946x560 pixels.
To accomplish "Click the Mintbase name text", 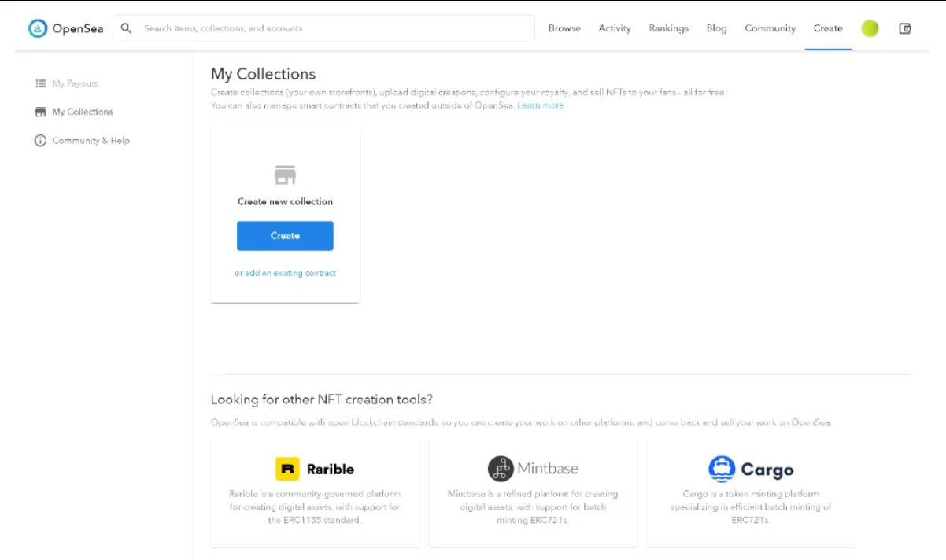I will click(x=548, y=468).
